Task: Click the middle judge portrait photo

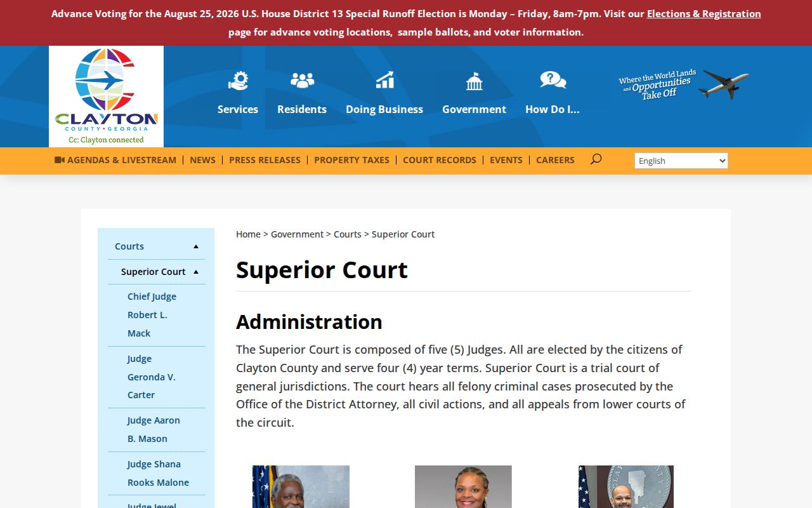Action: 463,487
